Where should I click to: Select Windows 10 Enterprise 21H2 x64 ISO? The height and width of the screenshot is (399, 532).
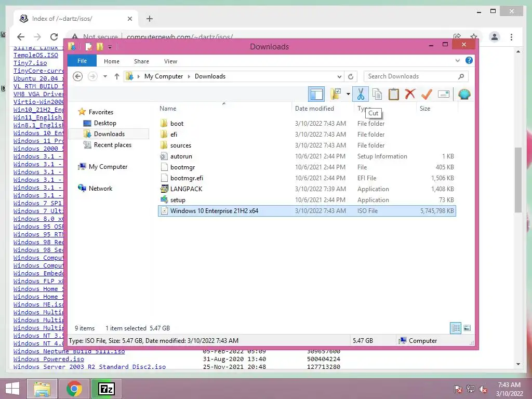(x=307, y=211)
